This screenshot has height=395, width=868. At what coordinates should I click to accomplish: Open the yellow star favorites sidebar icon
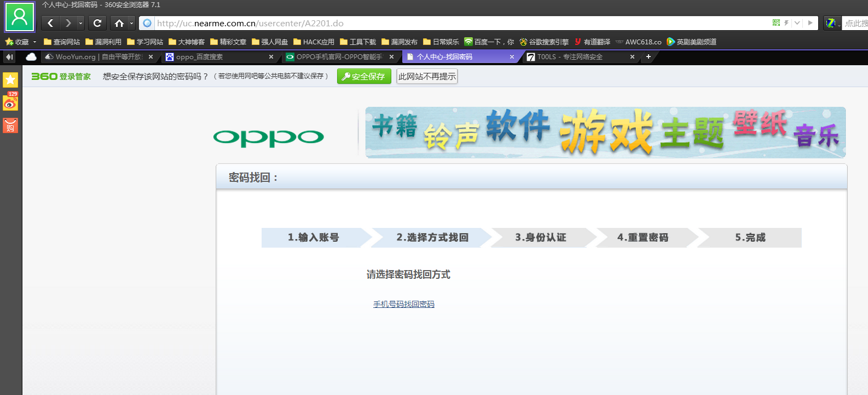10,80
